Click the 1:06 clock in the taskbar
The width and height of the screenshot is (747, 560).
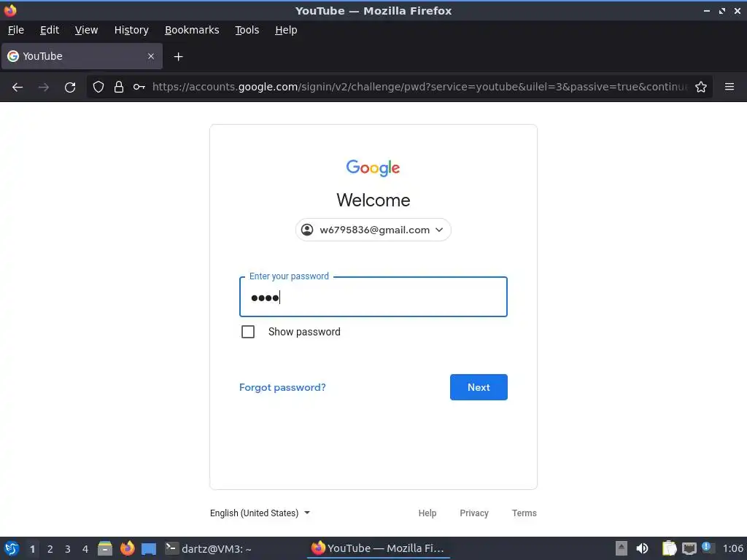[732, 548]
